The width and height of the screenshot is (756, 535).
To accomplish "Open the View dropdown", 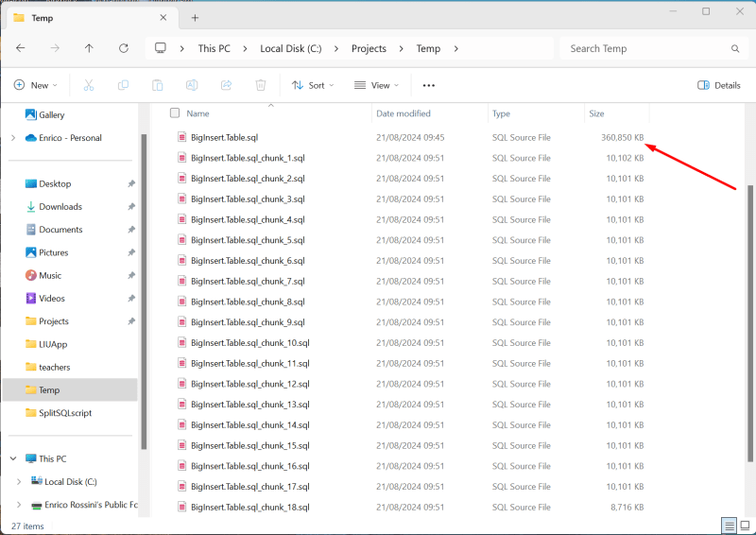I will coord(376,85).
